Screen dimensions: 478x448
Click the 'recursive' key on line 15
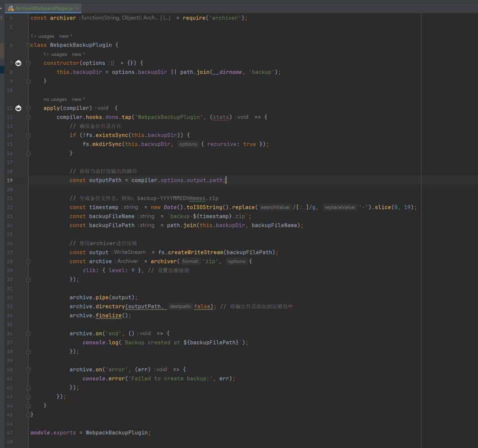click(222, 144)
